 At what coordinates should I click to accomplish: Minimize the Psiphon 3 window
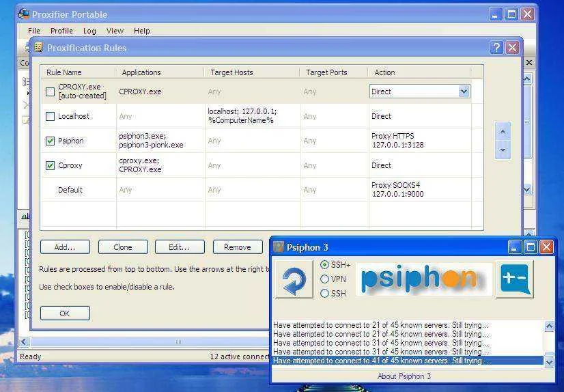pyautogui.click(x=515, y=247)
